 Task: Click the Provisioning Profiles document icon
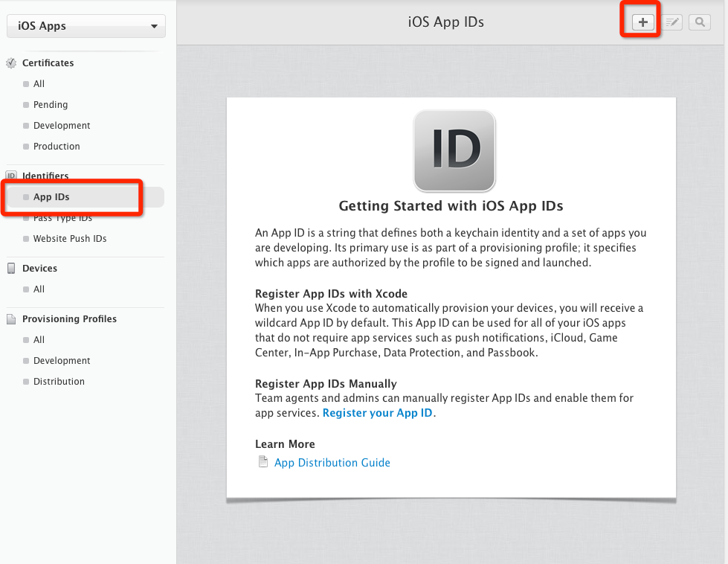[11, 319]
